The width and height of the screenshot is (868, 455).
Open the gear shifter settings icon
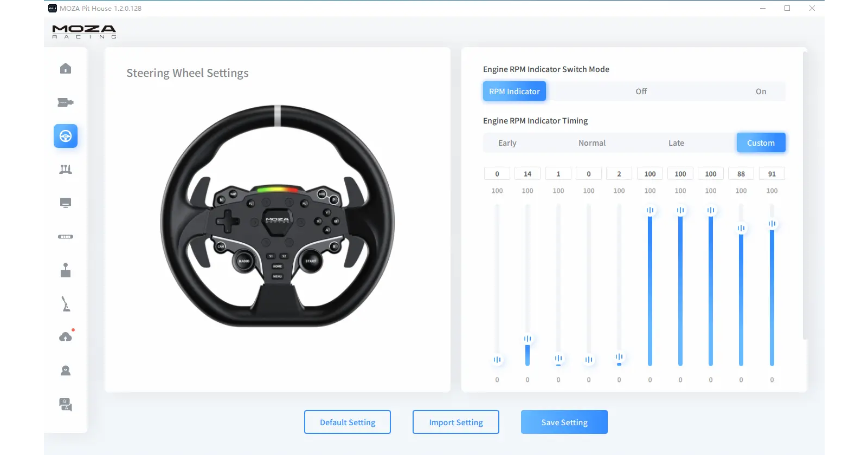point(66,270)
